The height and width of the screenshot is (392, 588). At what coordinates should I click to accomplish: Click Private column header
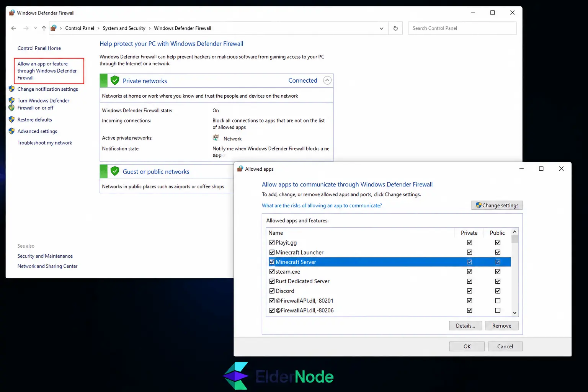[469, 233]
